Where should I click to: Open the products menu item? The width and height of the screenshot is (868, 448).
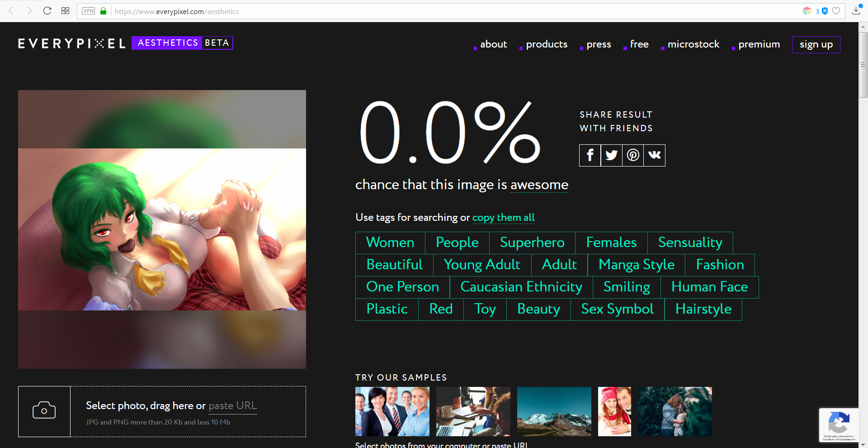(547, 44)
